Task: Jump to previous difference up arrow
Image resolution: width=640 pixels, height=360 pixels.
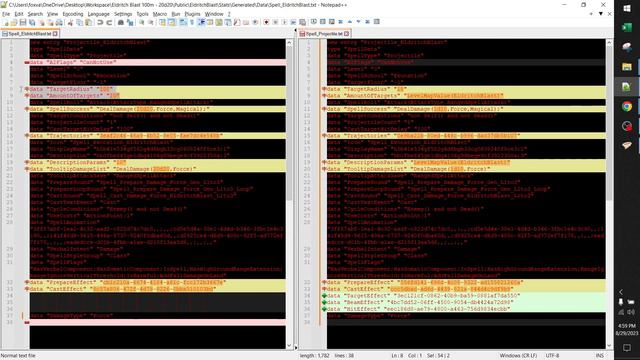Action: pyautogui.click(x=350, y=22)
